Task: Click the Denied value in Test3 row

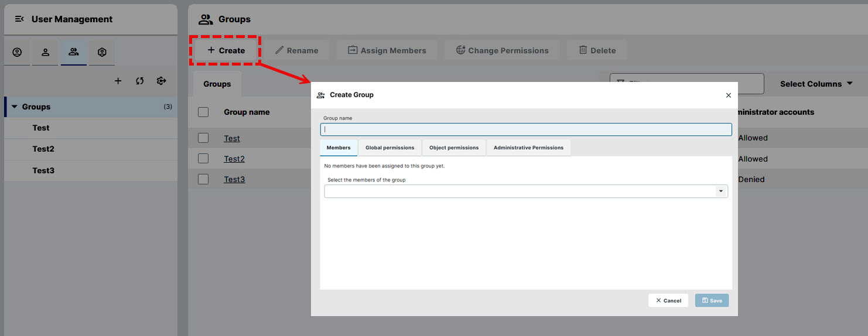Action: click(x=751, y=179)
